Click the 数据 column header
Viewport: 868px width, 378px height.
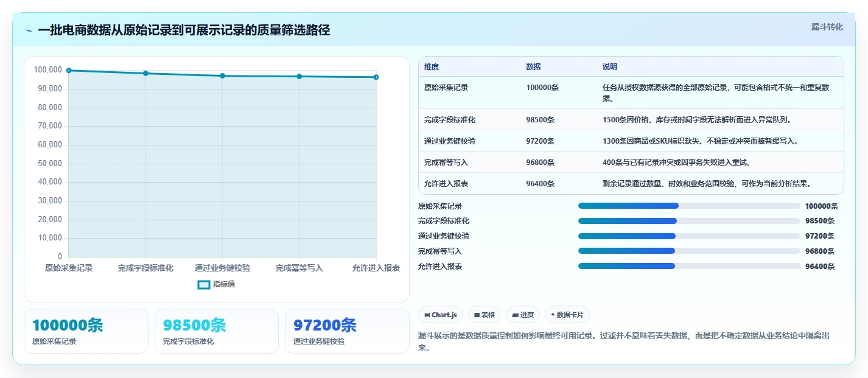(533, 66)
